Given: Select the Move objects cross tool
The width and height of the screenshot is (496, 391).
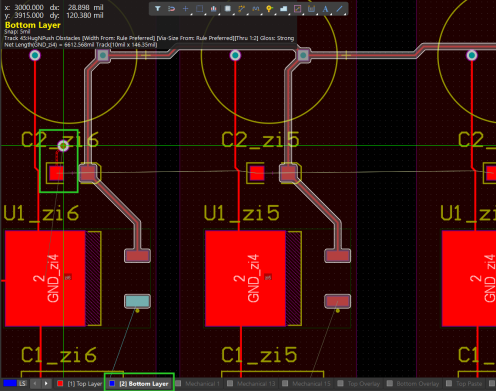Looking at the screenshot, I should click(186, 9).
